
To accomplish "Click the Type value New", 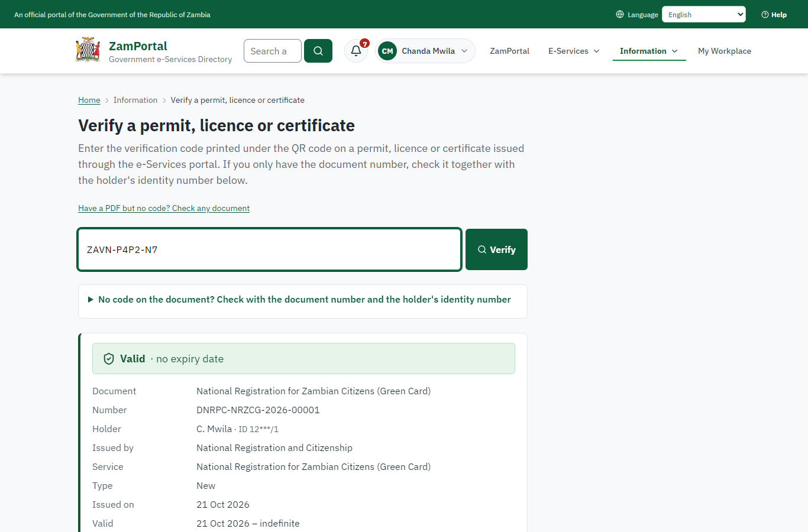I will [x=206, y=485].
